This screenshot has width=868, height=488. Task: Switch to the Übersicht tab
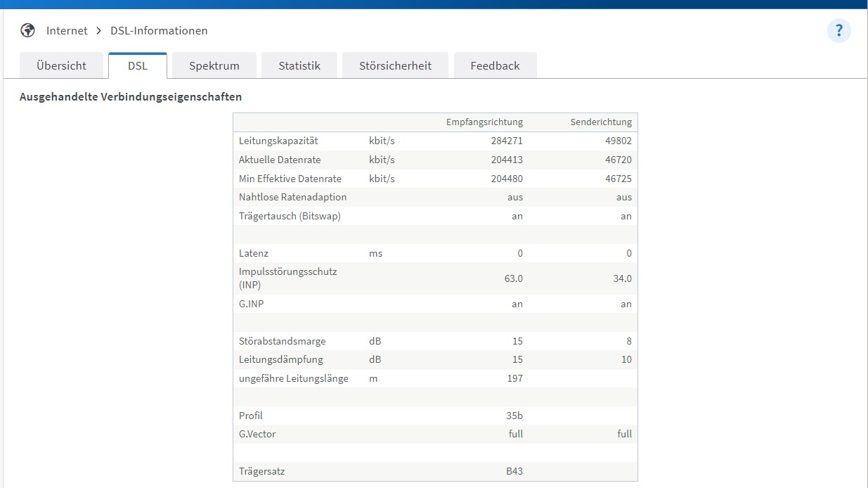click(61, 65)
